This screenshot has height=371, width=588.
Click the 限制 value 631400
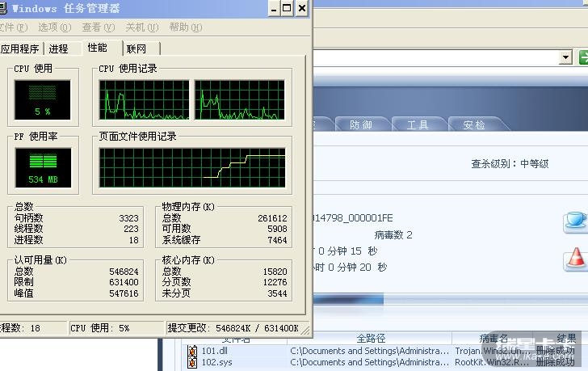(x=124, y=282)
